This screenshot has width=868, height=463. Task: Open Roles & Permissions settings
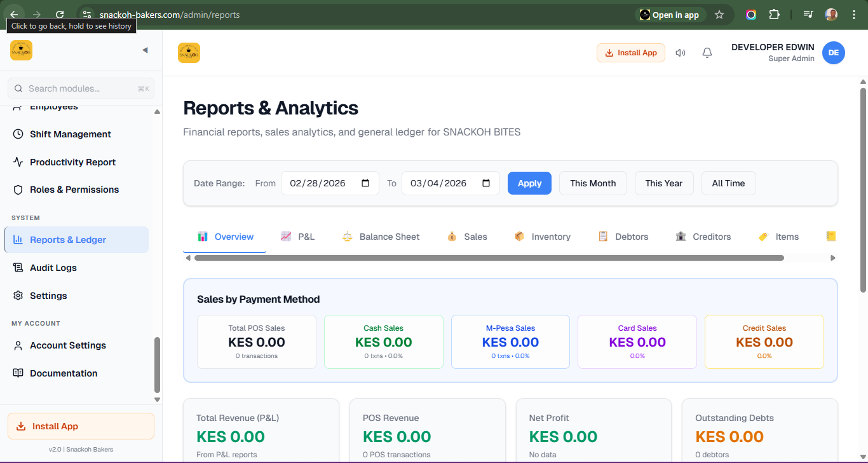point(74,189)
